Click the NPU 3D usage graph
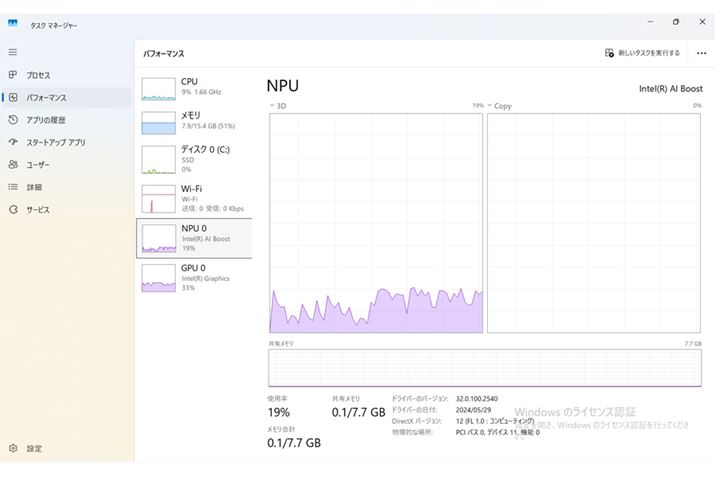The image size is (715, 477). [376, 223]
